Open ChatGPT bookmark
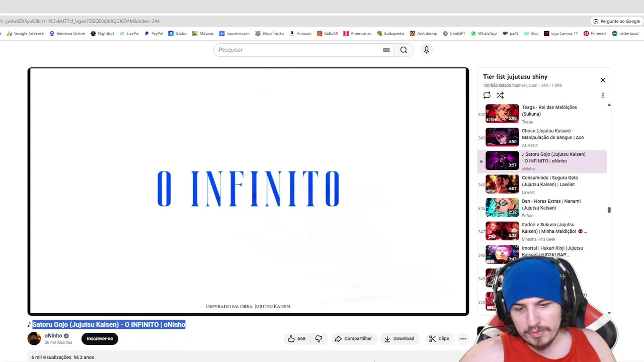 click(454, 34)
